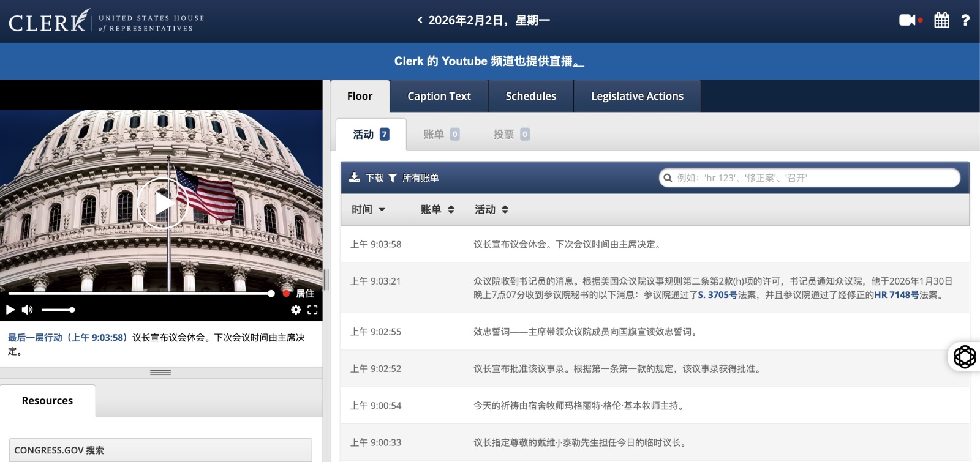Enter fullscreen video mode
The height and width of the screenshot is (462, 980).
[x=312, y=310]
